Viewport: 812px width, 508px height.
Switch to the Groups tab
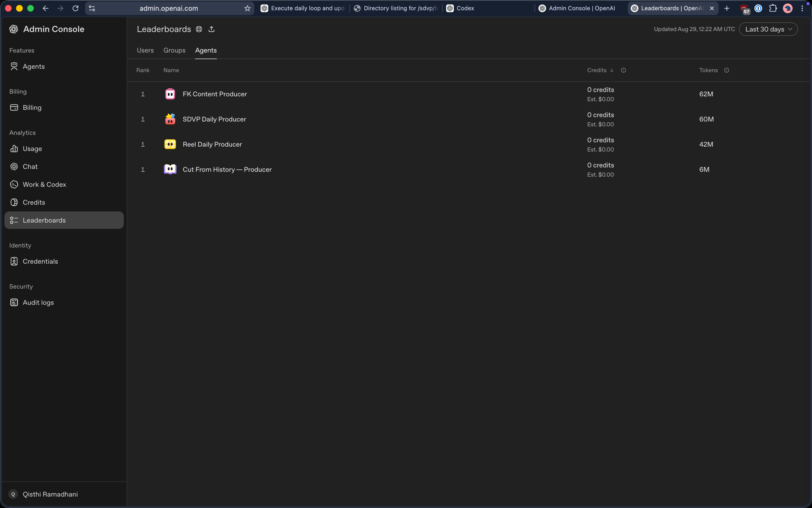(x=175, y=50)
